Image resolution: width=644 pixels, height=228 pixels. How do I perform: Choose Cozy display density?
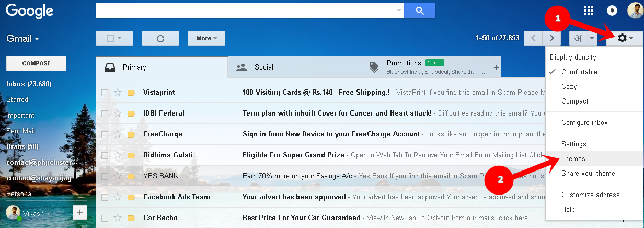coord(569,86)
